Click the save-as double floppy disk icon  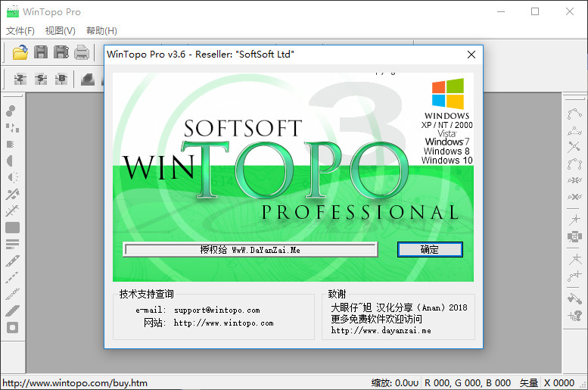[x=61, y=52]
